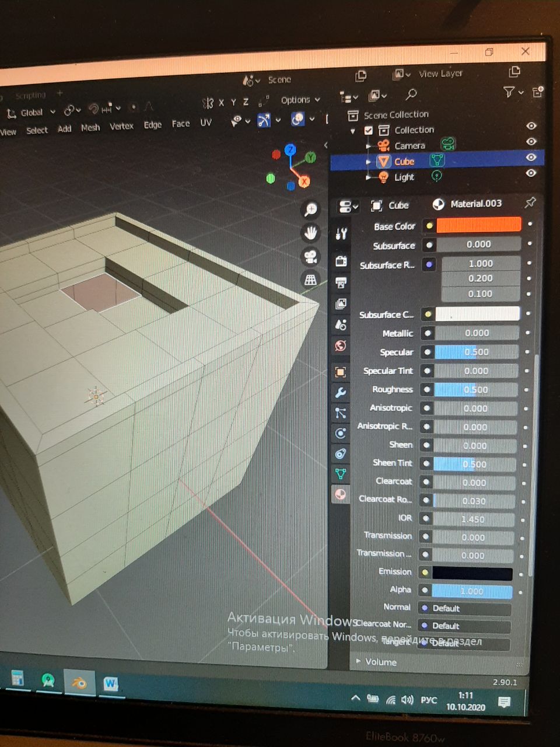
Task: Click the Roughness slider
Action: (x=476, y=390)
